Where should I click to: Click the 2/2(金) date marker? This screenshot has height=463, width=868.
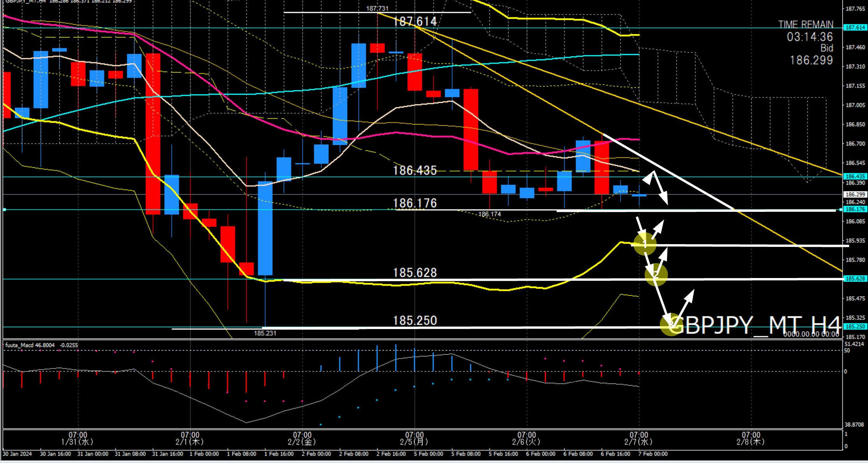pos(302,442)
